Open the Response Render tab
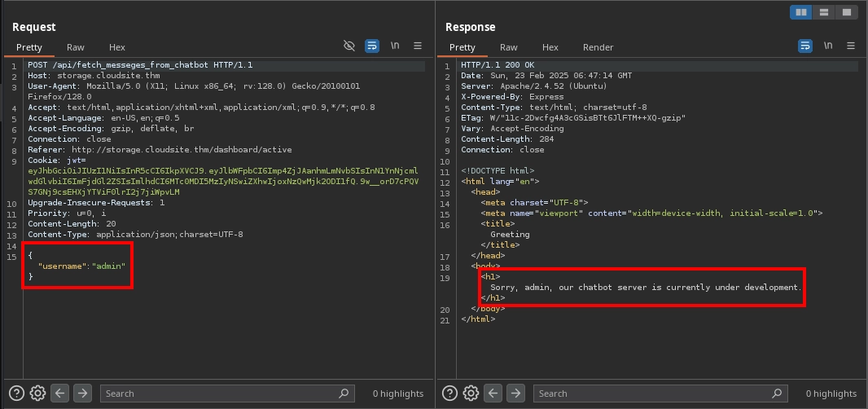The width and height of the screenshot is (868, 409). [x=598, y=47]
